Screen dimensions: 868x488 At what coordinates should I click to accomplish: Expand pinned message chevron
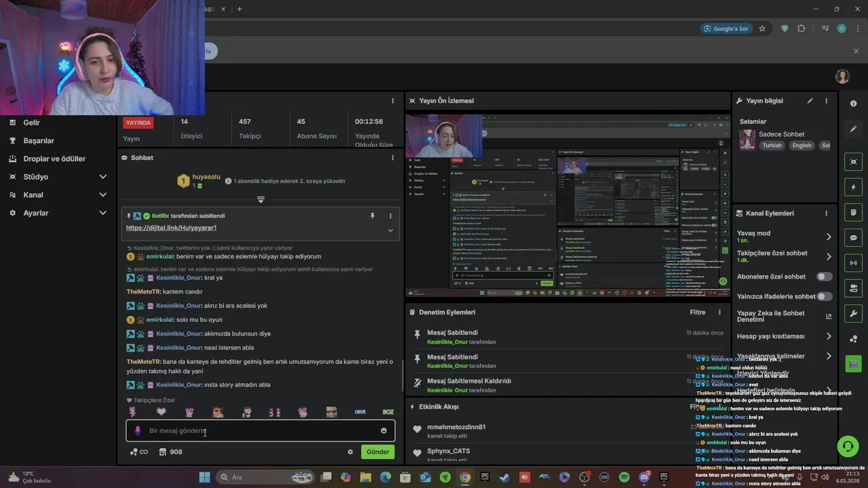pos(390,230)
